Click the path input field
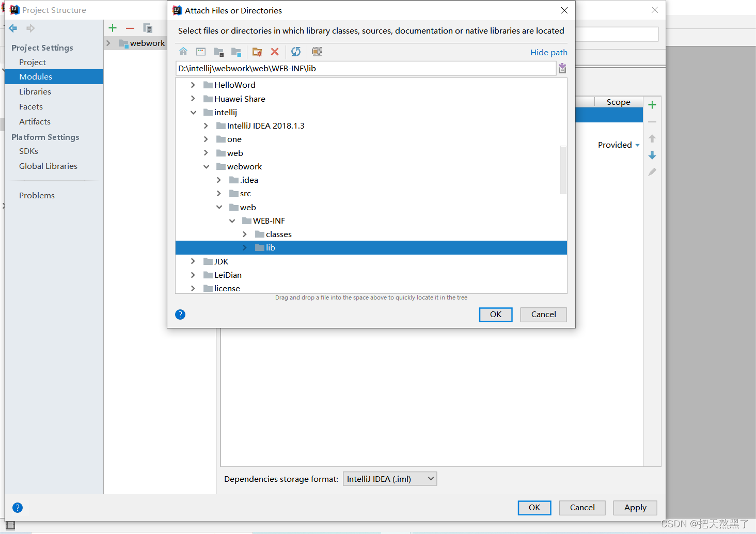The image size is (756, 534). pyautogui.click(x=366, y=68)
